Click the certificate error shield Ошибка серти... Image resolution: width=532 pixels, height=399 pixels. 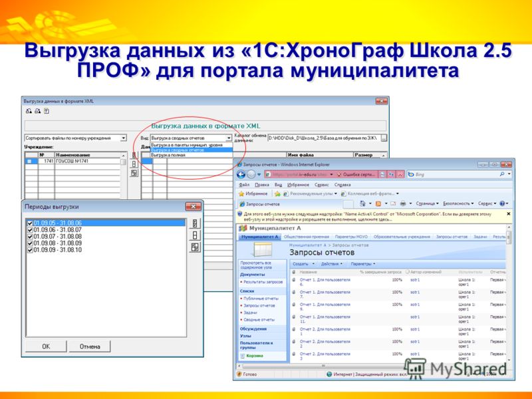click(356, 174)
